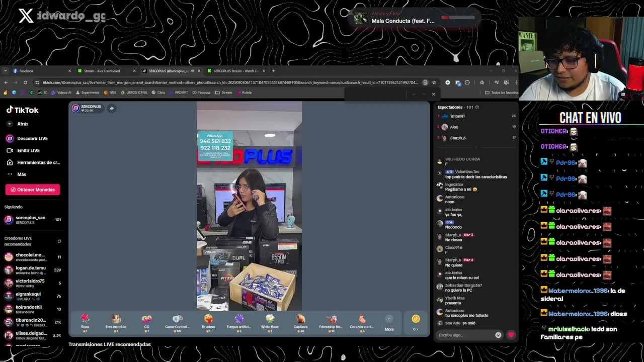Image resolution: width=644 pixels, height=362 pixels.
Task: Click the browser back arrow
Action: click(x=6, y=82)
